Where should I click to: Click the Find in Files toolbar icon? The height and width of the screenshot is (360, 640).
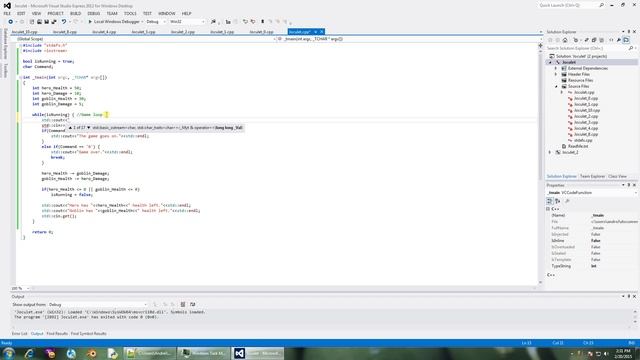tap(213, 22)
